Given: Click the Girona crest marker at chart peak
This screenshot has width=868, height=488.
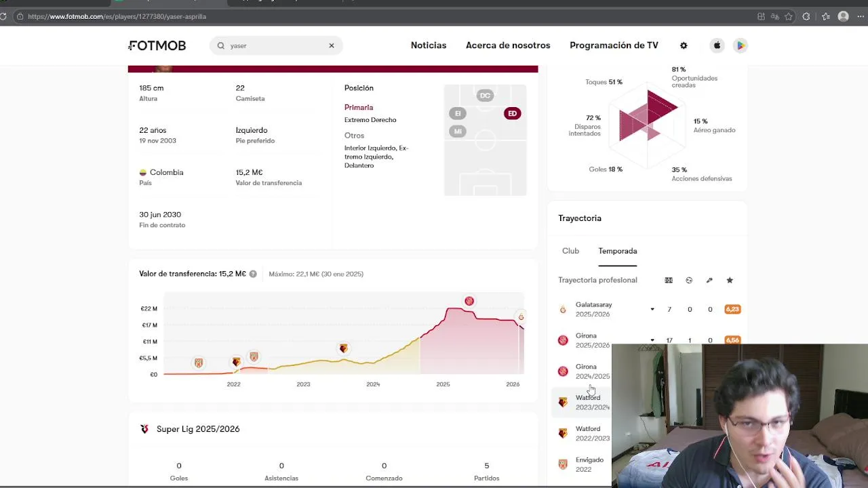Looking at the screenshot, I should click(x=469, y=301).
